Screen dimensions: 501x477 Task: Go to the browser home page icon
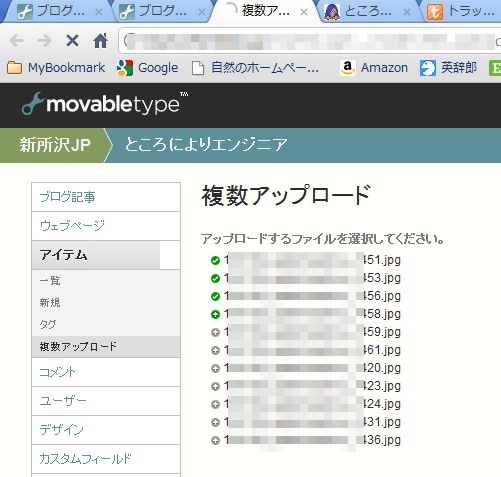[100, 41]
